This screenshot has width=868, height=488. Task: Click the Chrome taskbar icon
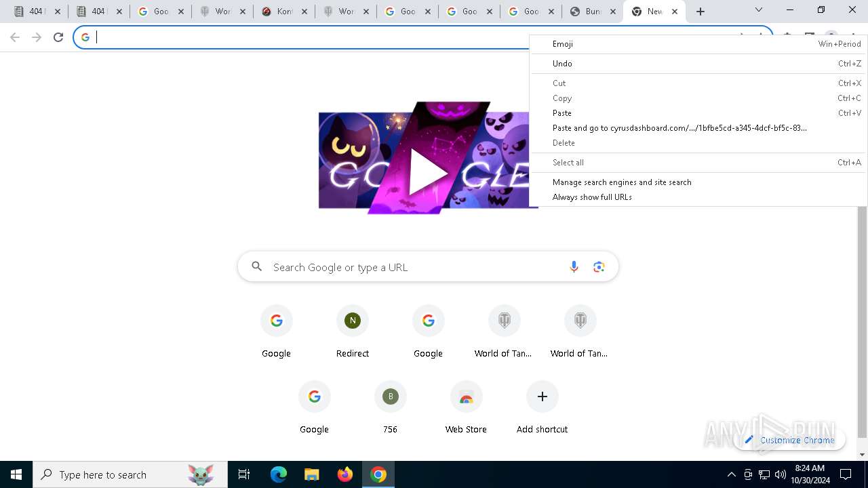(x=378, y=474)
